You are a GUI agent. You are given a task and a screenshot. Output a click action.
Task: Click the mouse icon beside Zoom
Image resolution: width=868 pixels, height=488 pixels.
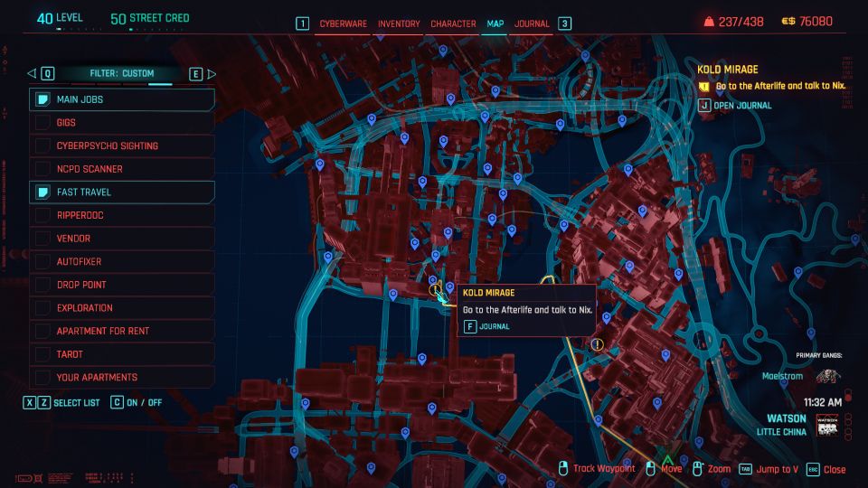click(697, 469)
